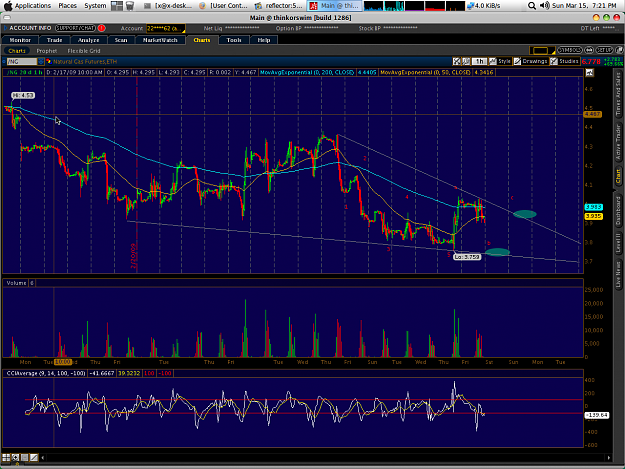Open the Studies menu

[564, 61]
